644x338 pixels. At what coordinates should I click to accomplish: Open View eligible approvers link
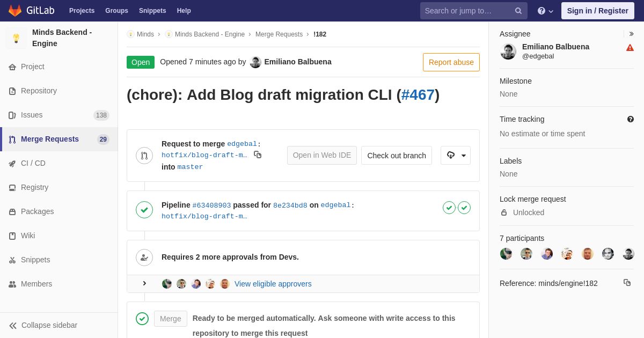[273, 284]
